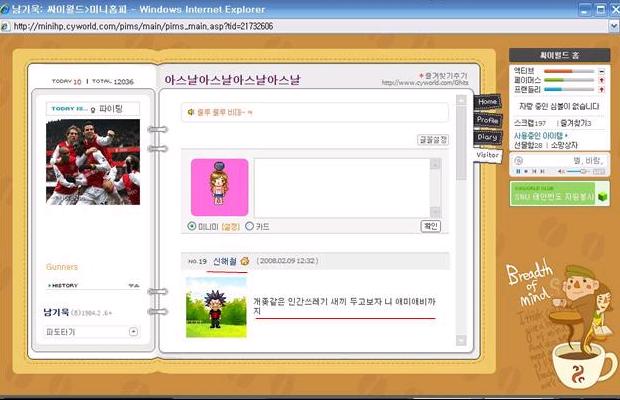This screenshot has width=620, height=400.
Task: Open the Diary tab
Action: pyautogui.click(x=488, y=137)
